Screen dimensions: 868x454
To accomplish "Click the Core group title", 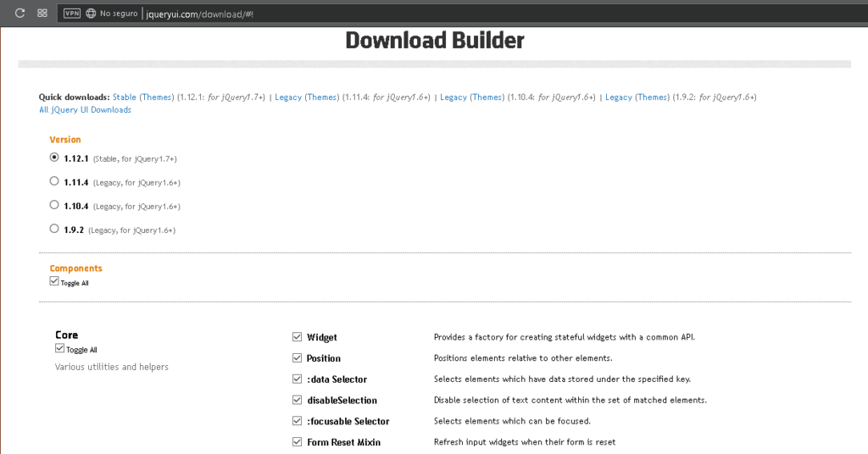I will point(66,335).
